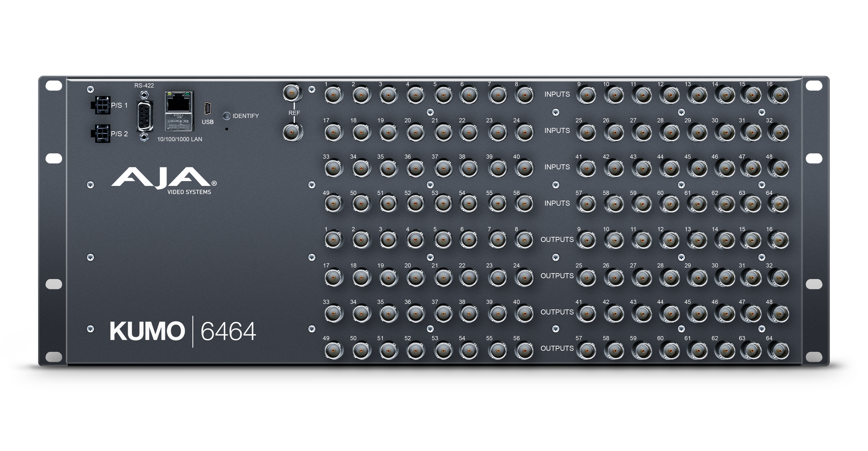Click Output 1 BNC connector

click(334, 240)
